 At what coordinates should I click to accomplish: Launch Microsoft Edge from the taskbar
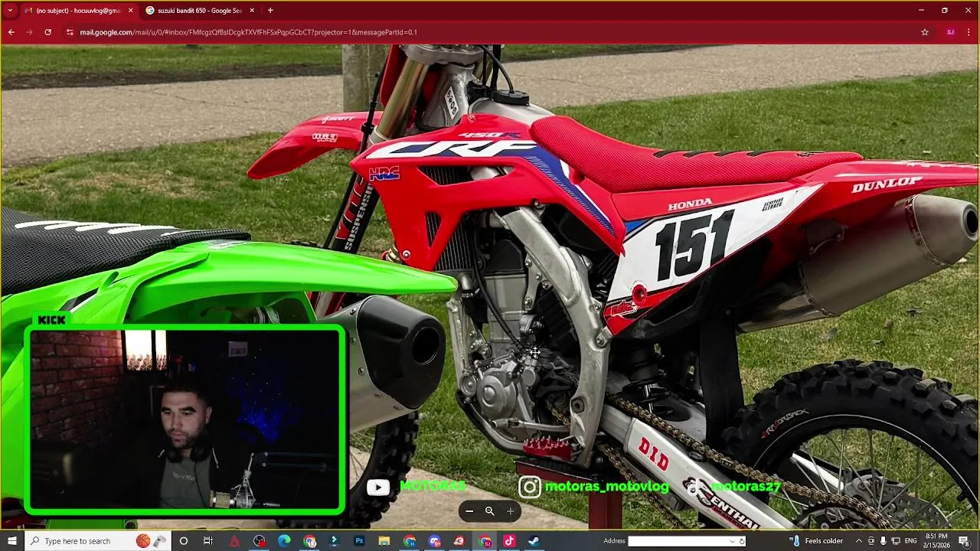284,541
